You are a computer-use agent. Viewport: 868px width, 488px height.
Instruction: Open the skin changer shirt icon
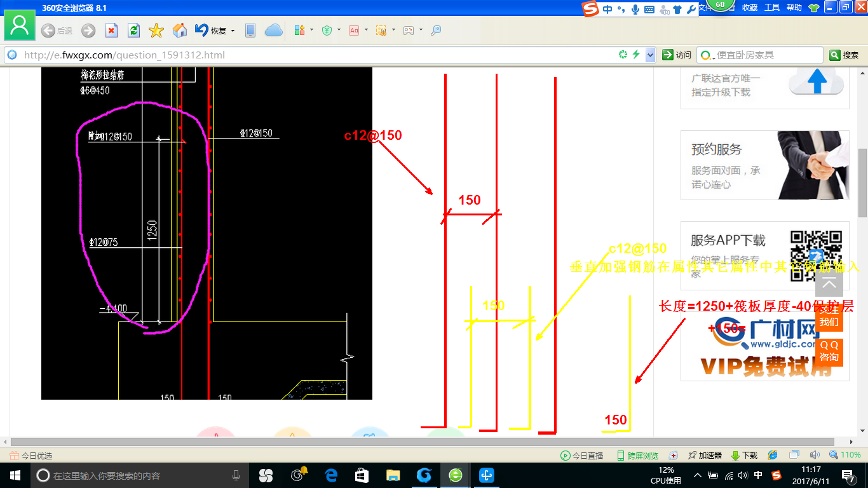coord(813,8)
